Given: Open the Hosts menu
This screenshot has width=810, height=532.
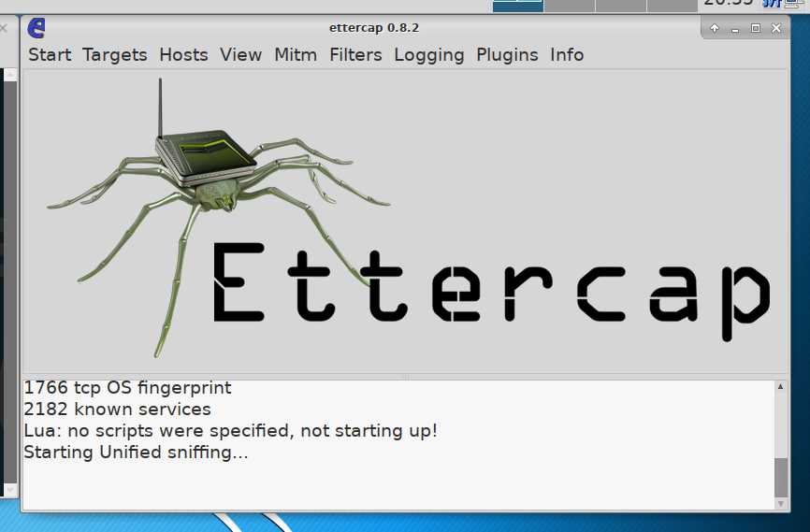Looking at the screenshot, I should tap(183, 55).
